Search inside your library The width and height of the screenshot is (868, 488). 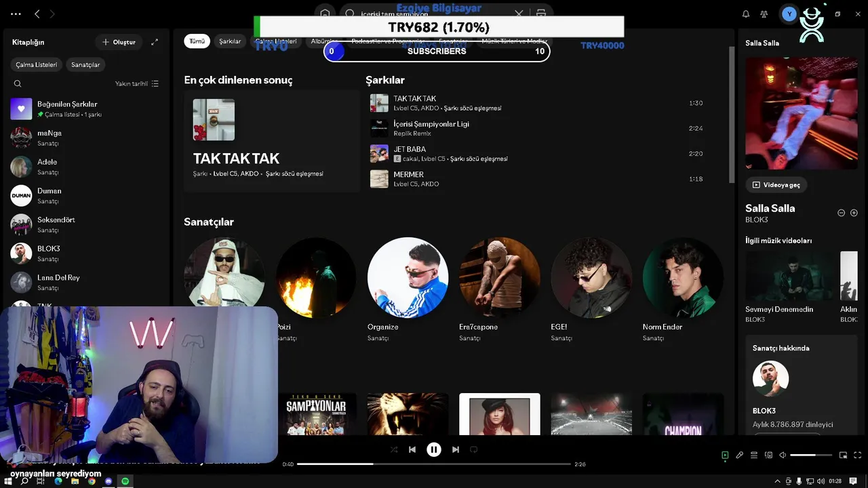18,84
